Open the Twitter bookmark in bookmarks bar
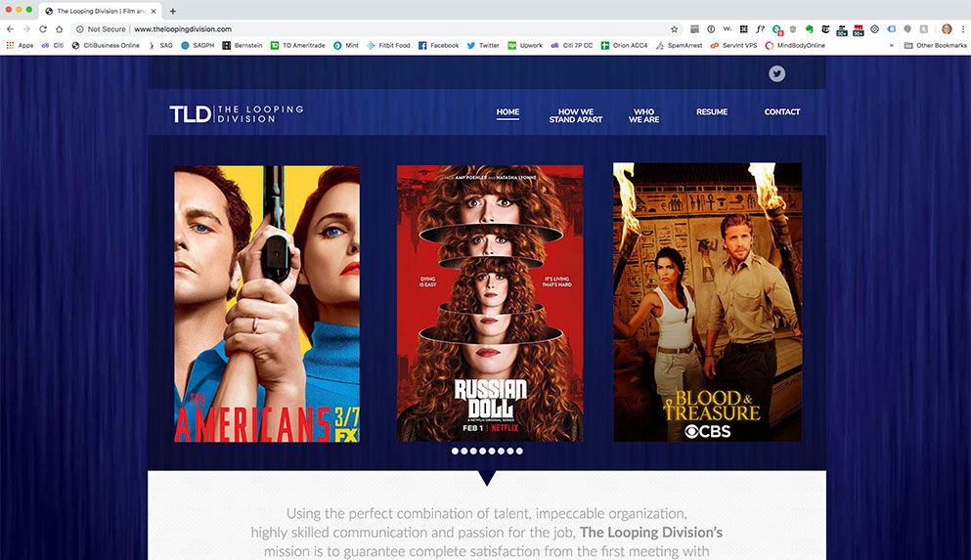The image size is (971, 560). pyautogui.click(x=483, y=45)
